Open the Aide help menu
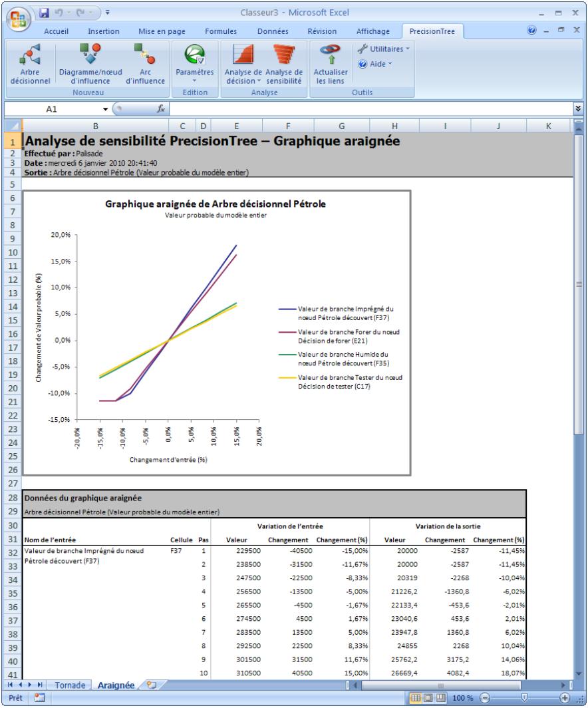This screenshot has width=588, height=708. (x=376, y=63)
